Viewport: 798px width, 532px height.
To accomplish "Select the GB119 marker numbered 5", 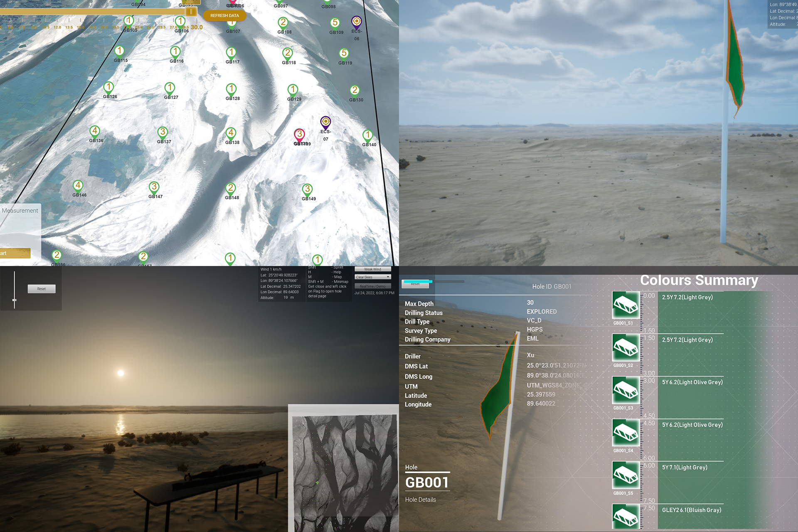I will (x=344, y=54).
